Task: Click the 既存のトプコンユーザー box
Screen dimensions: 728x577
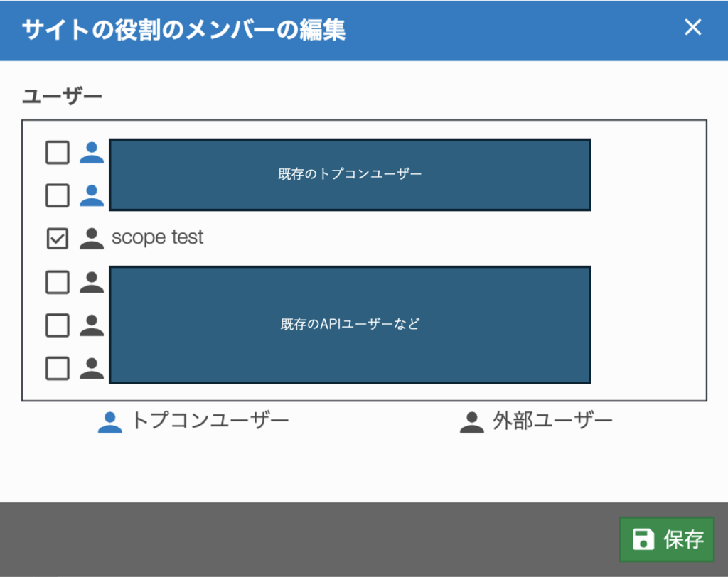Action: point(350,175)
